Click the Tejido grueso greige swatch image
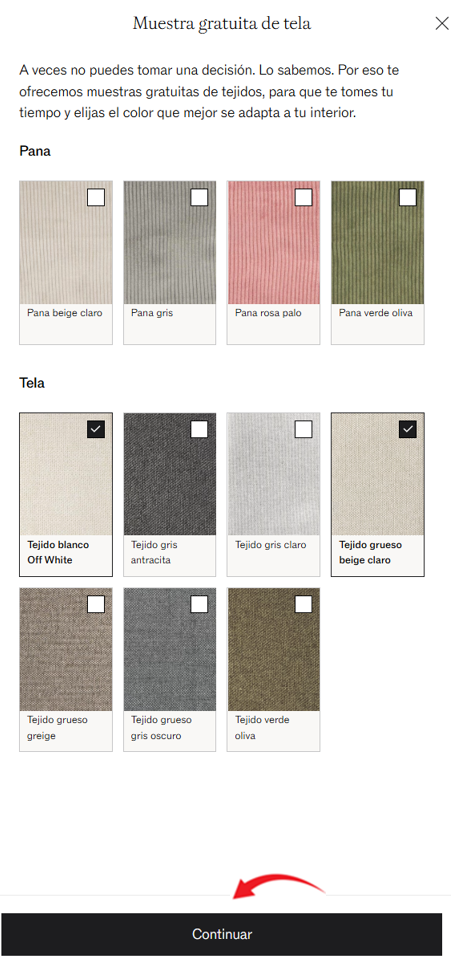 tap(66, 649)
